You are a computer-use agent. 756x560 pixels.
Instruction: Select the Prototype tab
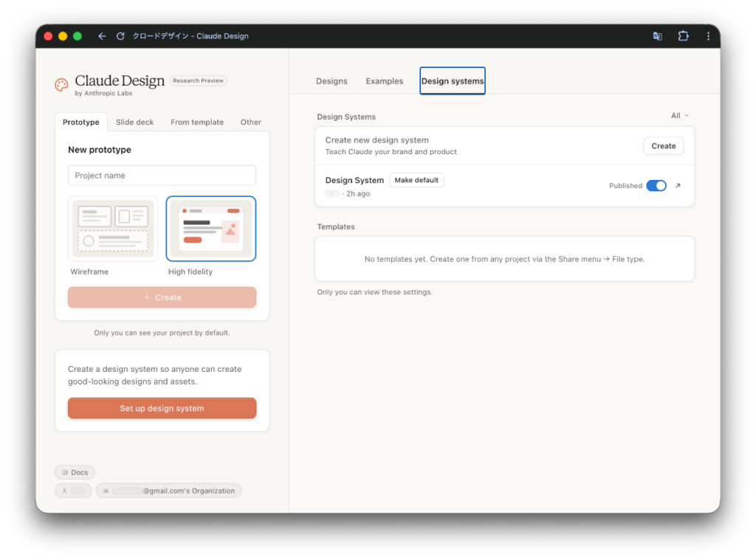tap(81, 122)
